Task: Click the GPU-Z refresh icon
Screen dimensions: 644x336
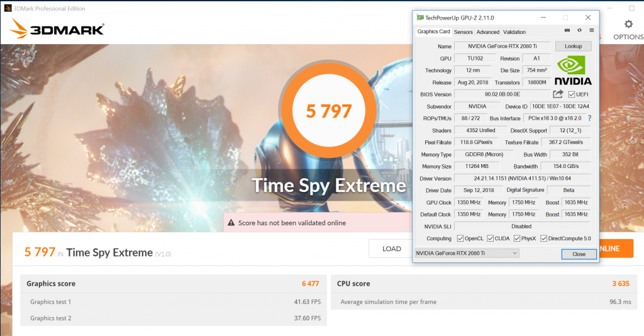Action: (x=579, y=30)
